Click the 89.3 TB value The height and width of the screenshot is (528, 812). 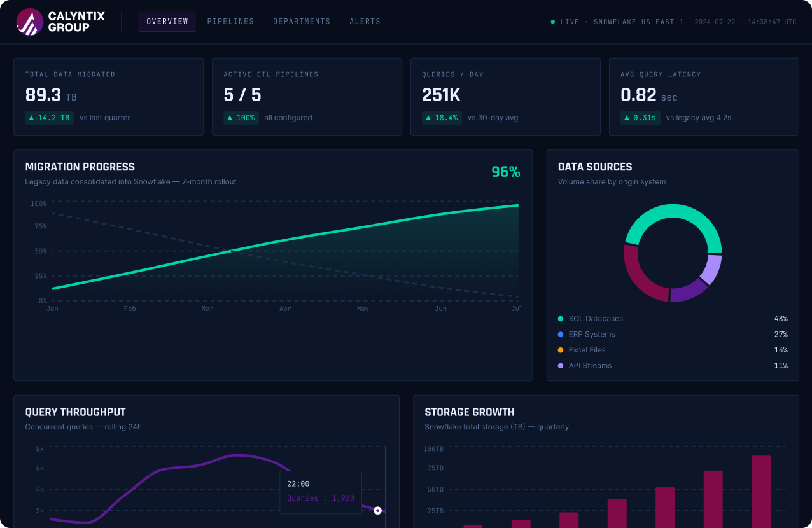click(x=51, y=95)
